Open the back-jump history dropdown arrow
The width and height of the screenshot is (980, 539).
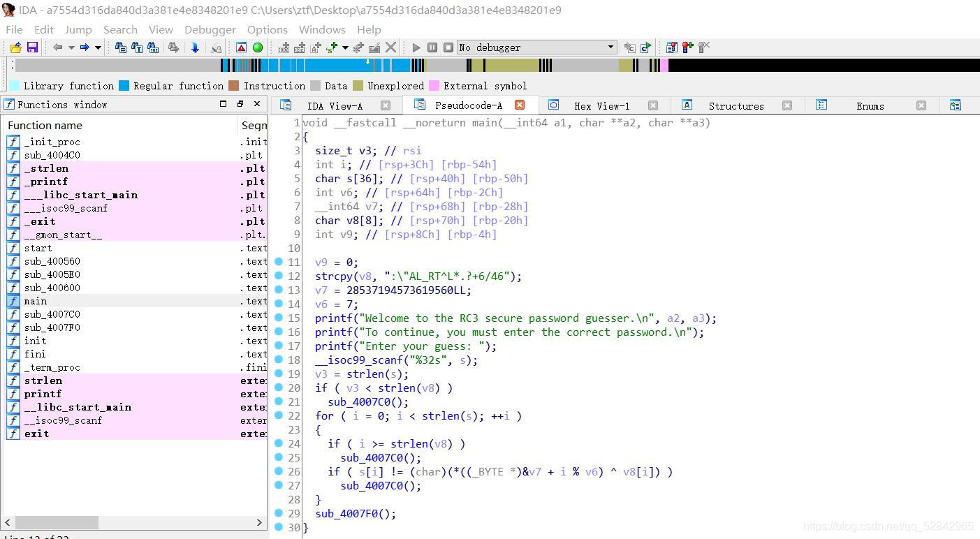[x=71, y=47]
